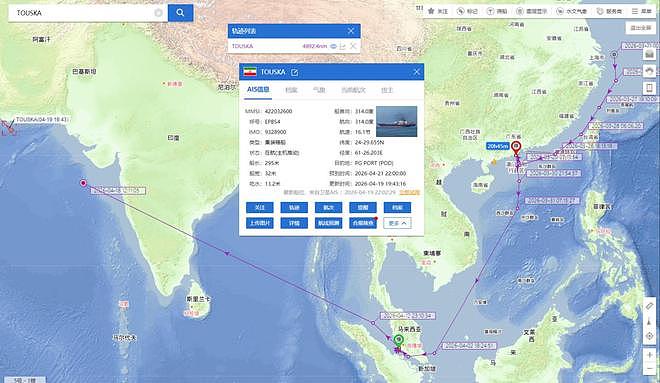Open the 标记 marker tool in top toolbar
Viewport: 660px width, 383px height.
(x=467, y=11)
